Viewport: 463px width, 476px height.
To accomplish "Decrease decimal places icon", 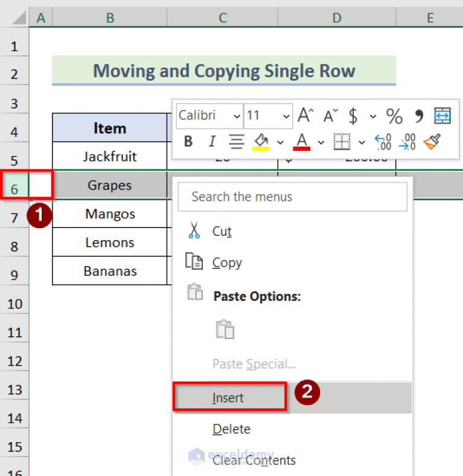I will (x=407, y=142).
